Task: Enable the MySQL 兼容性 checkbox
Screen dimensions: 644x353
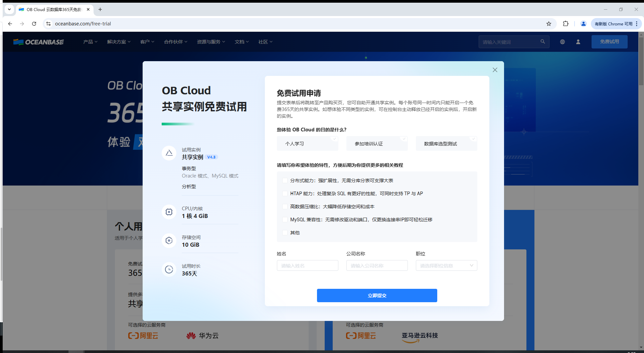Action: coord(285,220)
